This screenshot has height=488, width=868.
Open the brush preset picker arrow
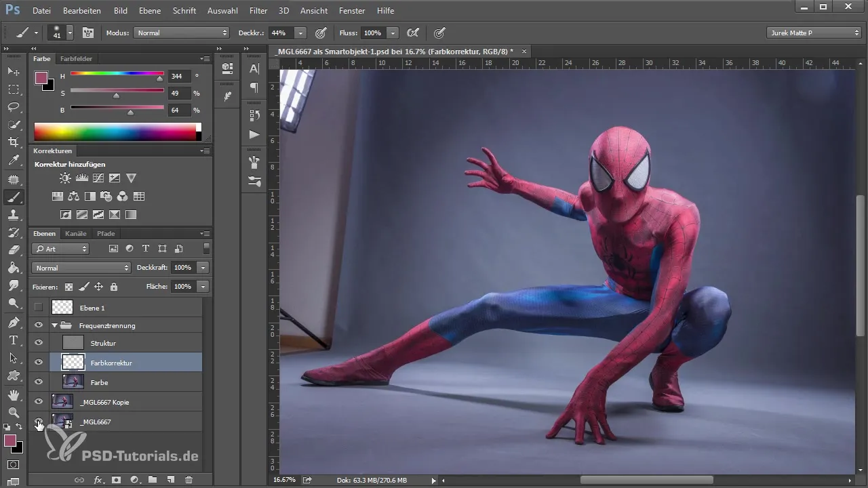(x=70, y=32)
